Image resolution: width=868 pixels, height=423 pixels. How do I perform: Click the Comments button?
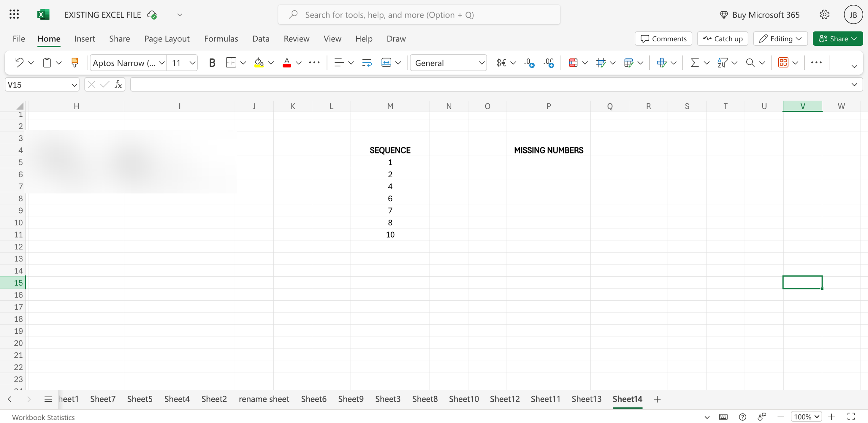pyautogui.click(x=663, y=39)
